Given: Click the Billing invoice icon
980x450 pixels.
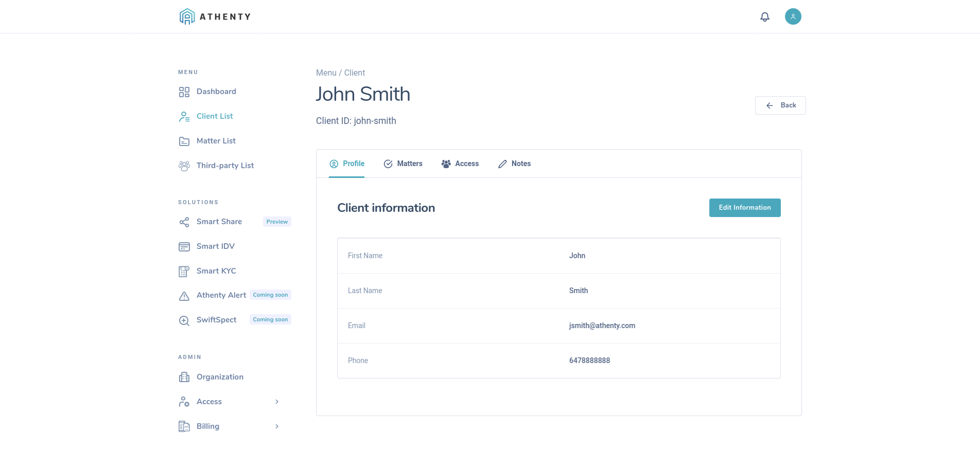Looking at the screenshot, I should pyautogui.click(x=184, y=426).
